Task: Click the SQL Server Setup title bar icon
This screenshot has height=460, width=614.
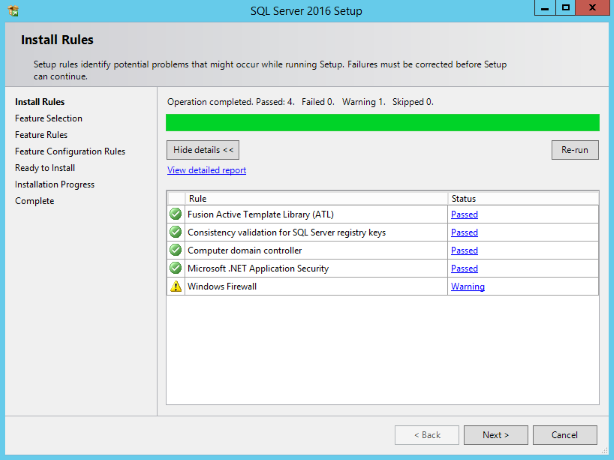Action: [13, 11]
